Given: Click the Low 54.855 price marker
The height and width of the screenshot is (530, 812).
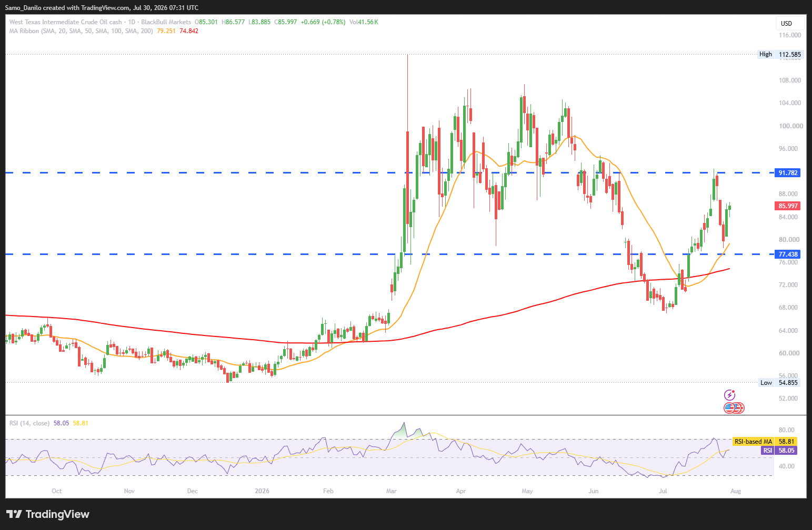Looking at the screenshot, I should point(780,383).
